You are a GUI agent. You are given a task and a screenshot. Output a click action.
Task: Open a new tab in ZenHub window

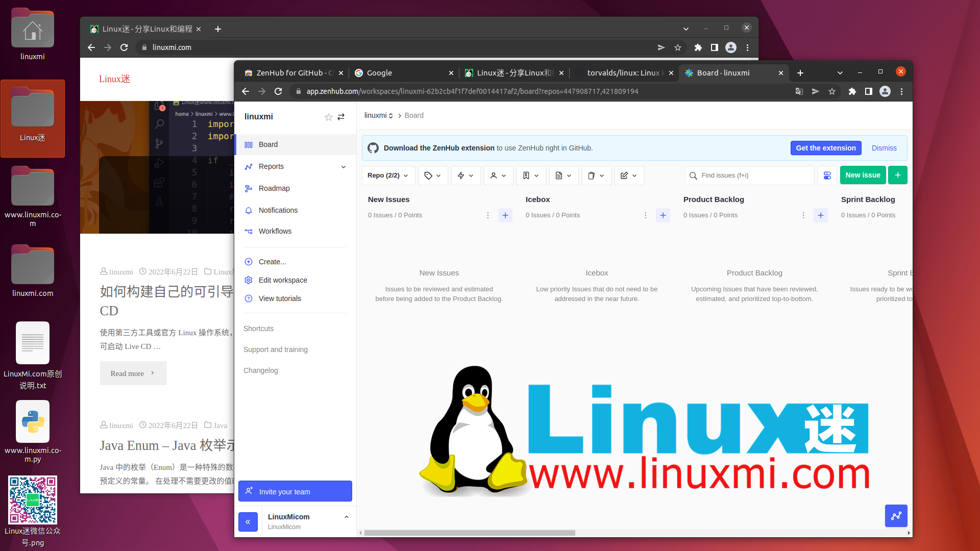click(x=800, y=73)
